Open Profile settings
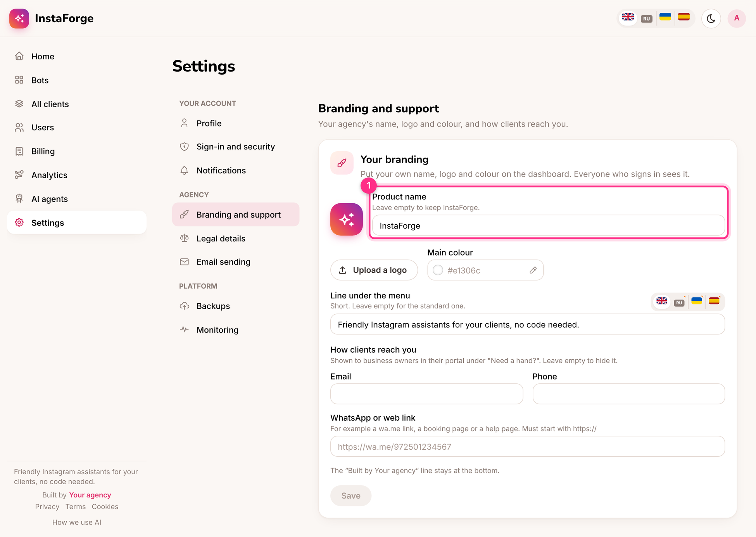Image resolution: width=756 pixels, height=537 pixels. coord(236,123)
